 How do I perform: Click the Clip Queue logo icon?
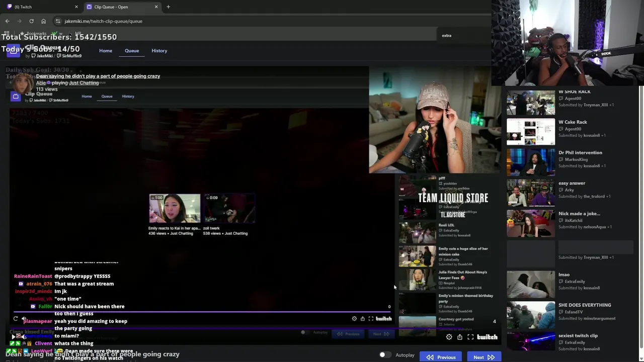point(14,51)
